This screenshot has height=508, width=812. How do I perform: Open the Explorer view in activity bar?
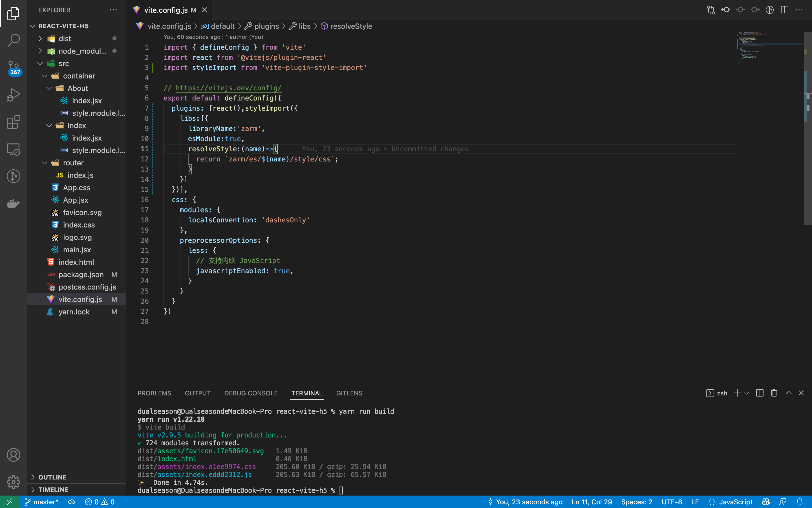[x=14, y=14]
